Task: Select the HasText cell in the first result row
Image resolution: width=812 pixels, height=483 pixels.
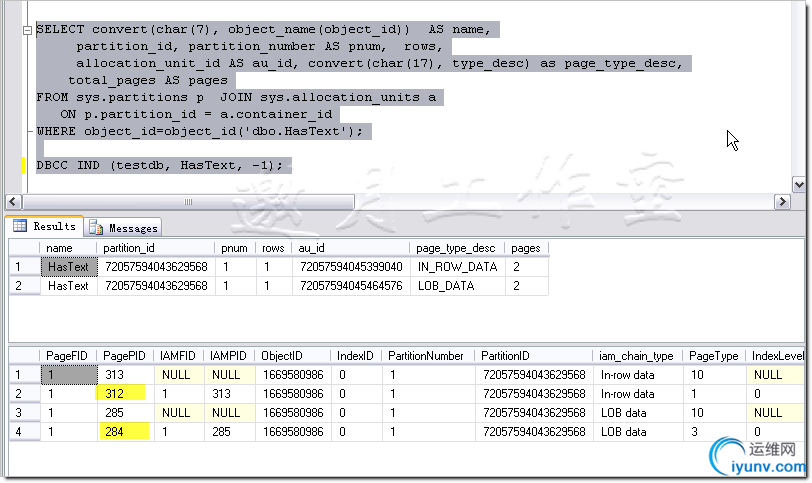Action: point(69,267)
